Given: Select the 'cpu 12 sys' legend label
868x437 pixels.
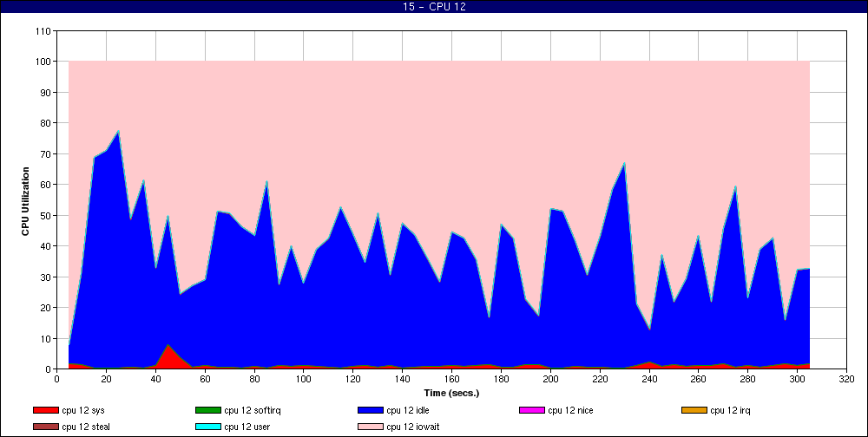Looking at the screenshot, I should [83, 410].
